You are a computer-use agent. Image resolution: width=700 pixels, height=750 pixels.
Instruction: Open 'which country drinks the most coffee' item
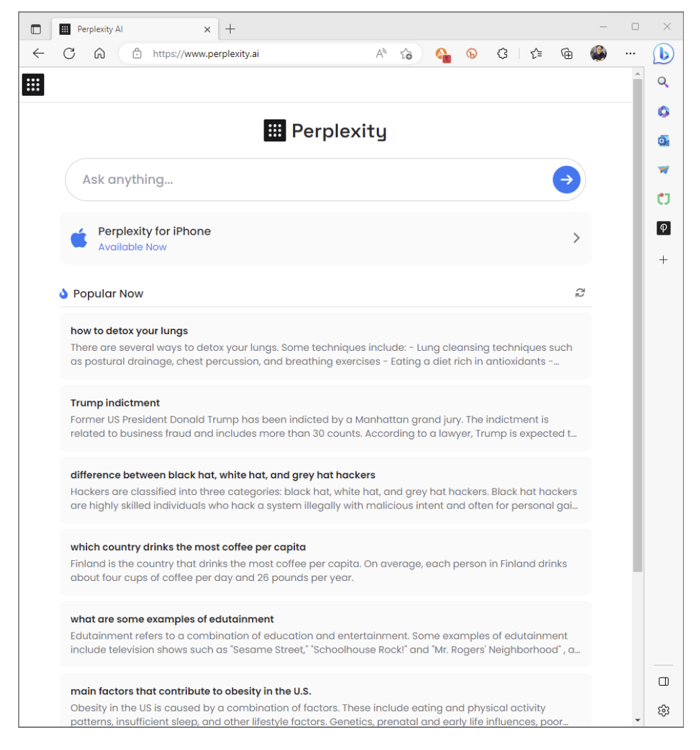(325, 562)
